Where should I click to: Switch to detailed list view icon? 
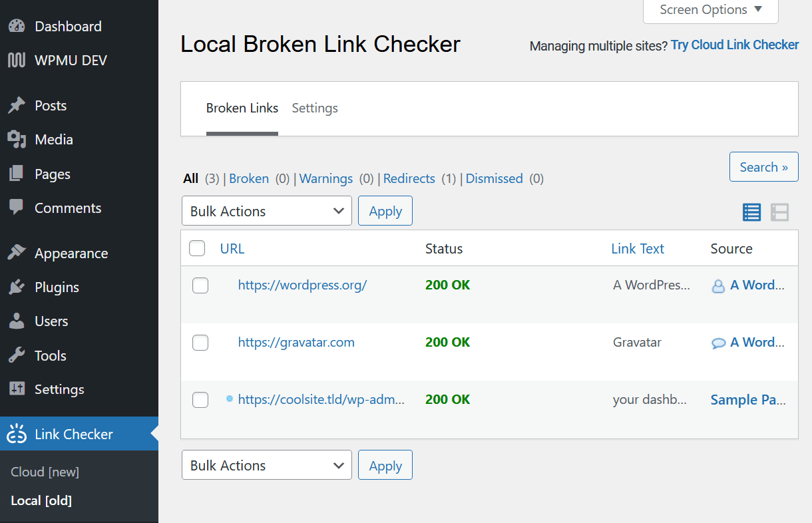[x=779, y=212]
